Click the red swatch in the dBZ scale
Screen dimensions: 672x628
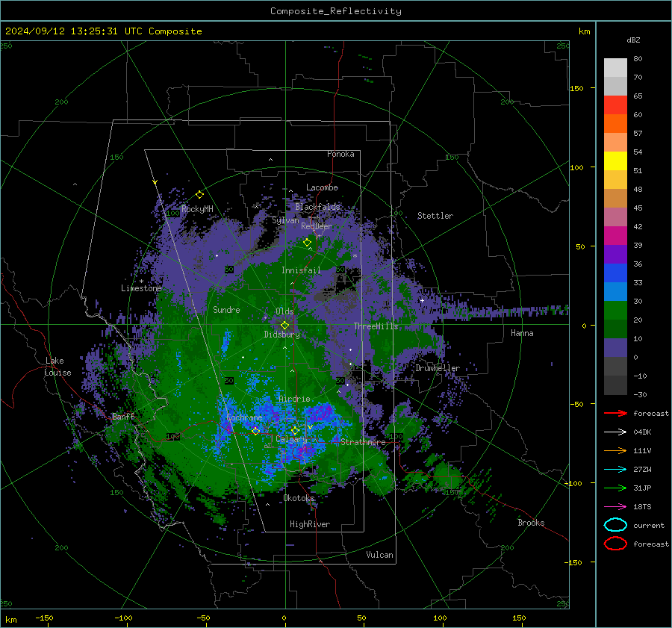point(615,105)
